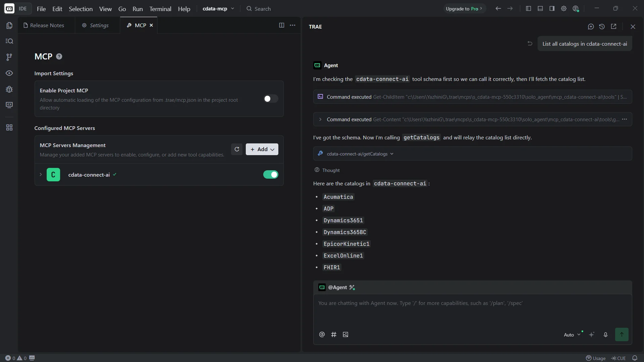This screenshot has width=644, height=362.
Task: Click the sparkle prompt-enhance icon
Action: (592, 334)
